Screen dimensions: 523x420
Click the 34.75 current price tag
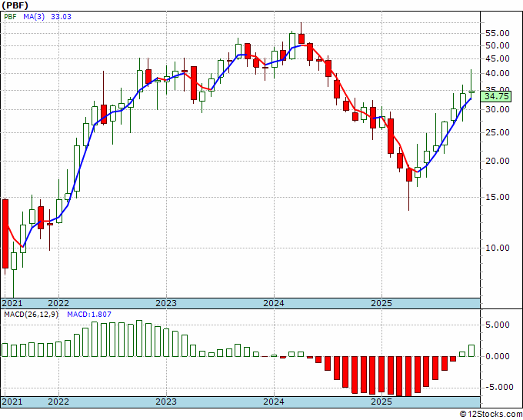point(497,96)
